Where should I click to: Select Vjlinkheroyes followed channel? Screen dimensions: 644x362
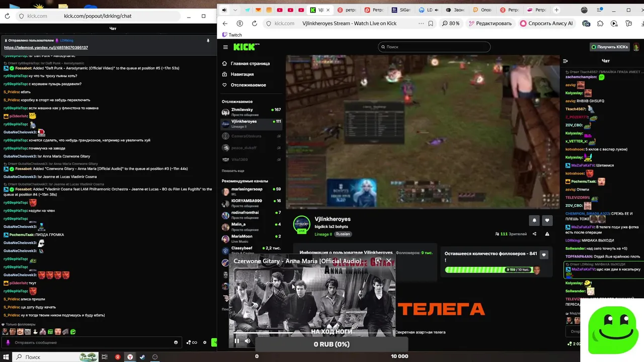click(251, 124)
